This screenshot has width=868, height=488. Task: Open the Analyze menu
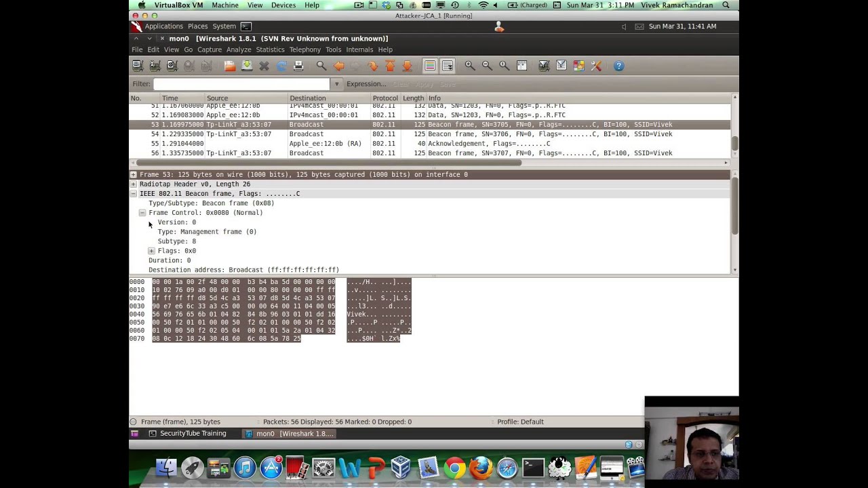click(239, 49)
